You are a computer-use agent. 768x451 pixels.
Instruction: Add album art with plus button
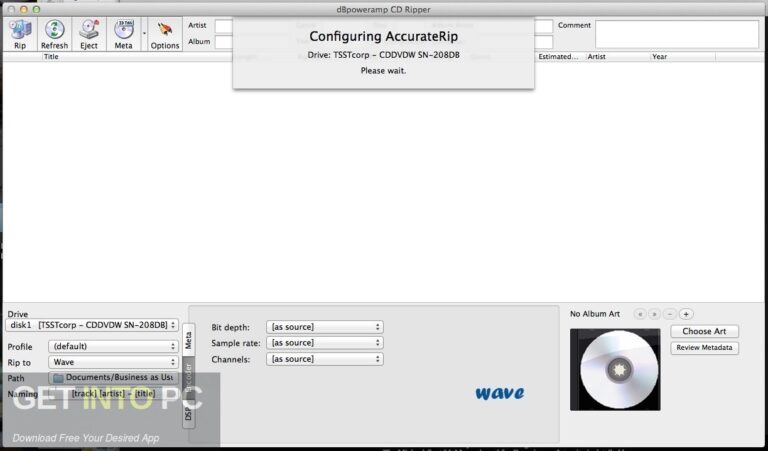click(686, 314)
